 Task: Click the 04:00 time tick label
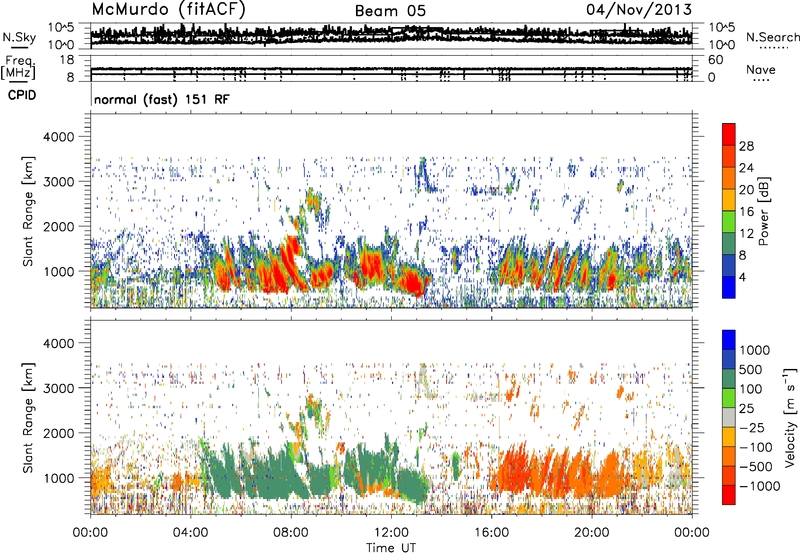[x=190, y=533]
